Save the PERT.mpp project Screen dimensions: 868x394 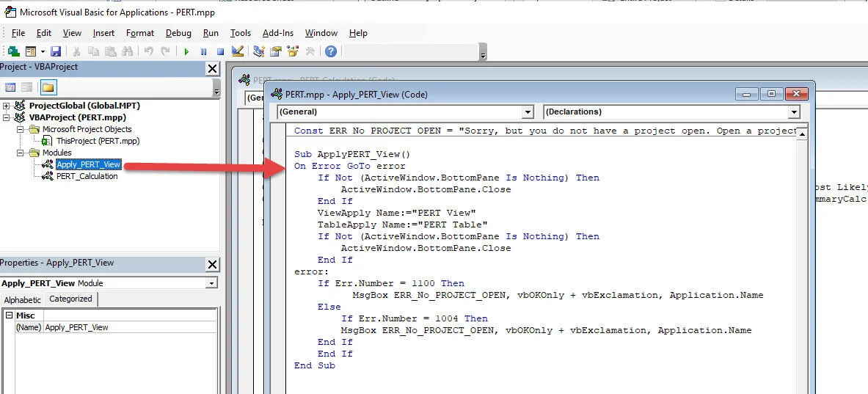point(55,51)
